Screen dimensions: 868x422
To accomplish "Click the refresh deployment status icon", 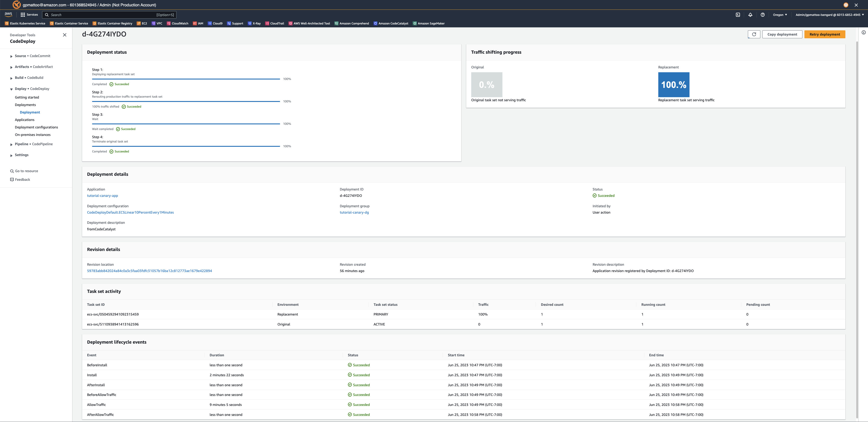I will 754,34.
